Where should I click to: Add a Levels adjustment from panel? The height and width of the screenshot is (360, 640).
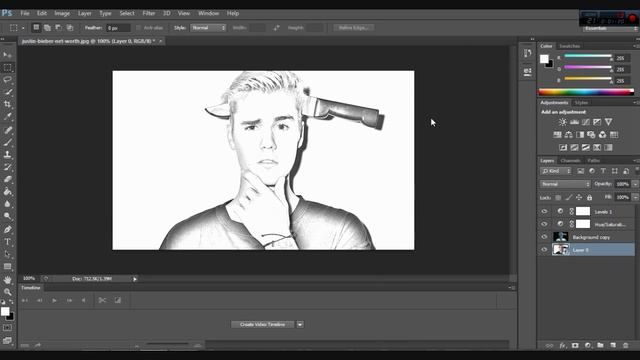pyautogui.click(x=574, y=122)
